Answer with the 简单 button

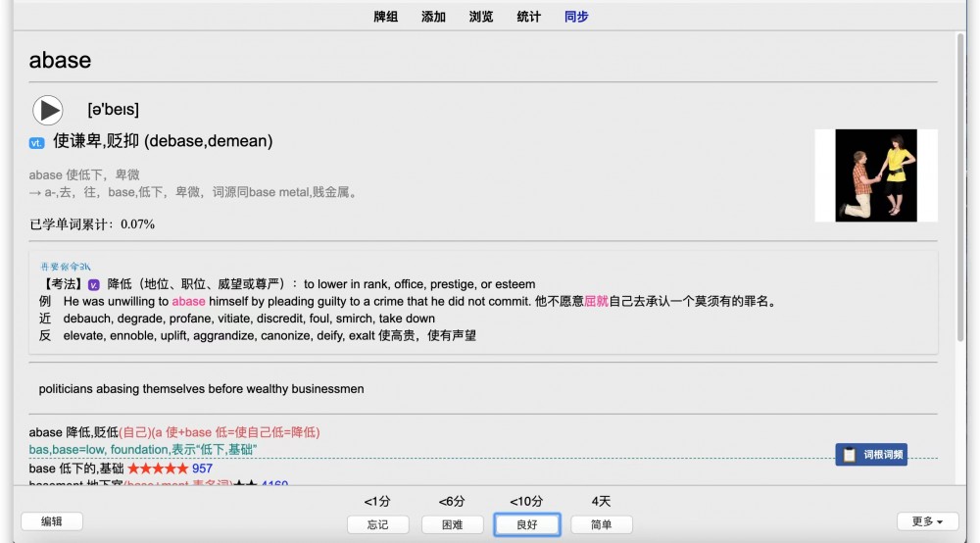602,524
